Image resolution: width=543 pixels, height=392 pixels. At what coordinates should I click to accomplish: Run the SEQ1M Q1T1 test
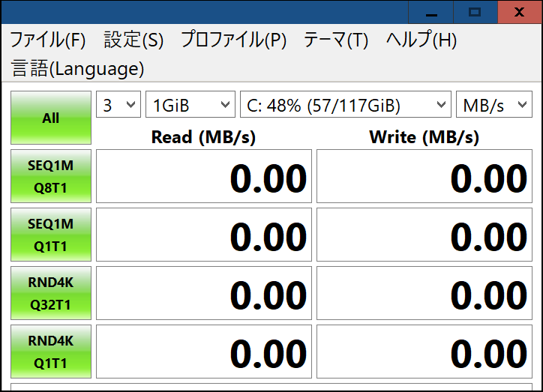[51, 235]
